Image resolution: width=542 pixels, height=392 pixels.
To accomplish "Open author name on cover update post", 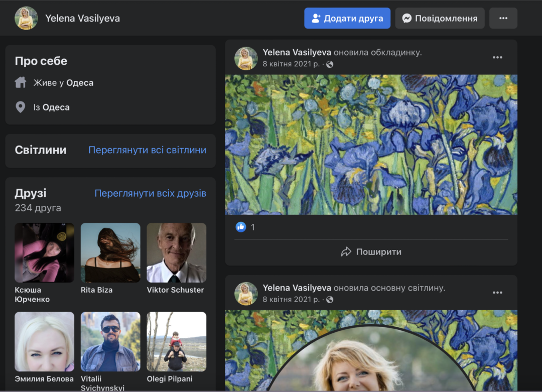I will (x=297, y=53).
